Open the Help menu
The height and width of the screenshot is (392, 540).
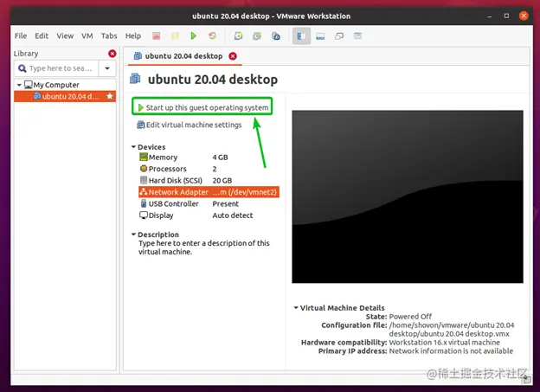point(133,35)
